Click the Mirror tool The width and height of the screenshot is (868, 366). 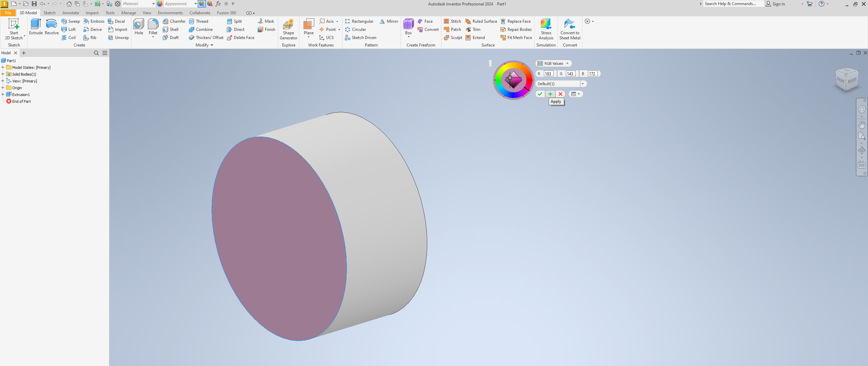point(389,21)
